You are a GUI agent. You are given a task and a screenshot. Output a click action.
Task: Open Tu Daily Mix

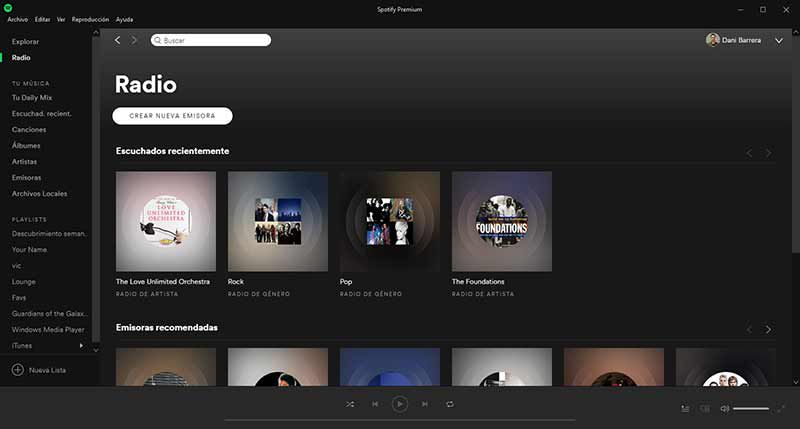pyautogui.click(x=32, y=97)
